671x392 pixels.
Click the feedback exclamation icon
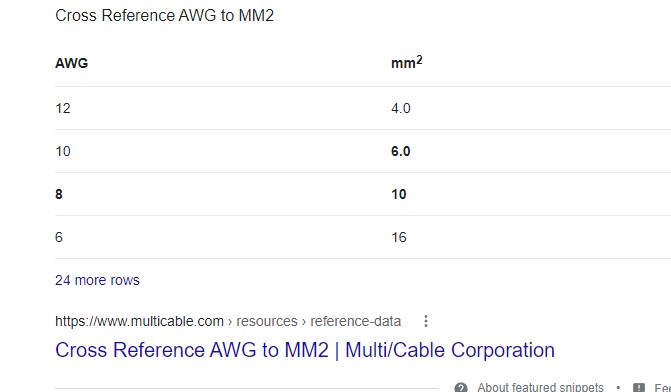coord(638,387)
